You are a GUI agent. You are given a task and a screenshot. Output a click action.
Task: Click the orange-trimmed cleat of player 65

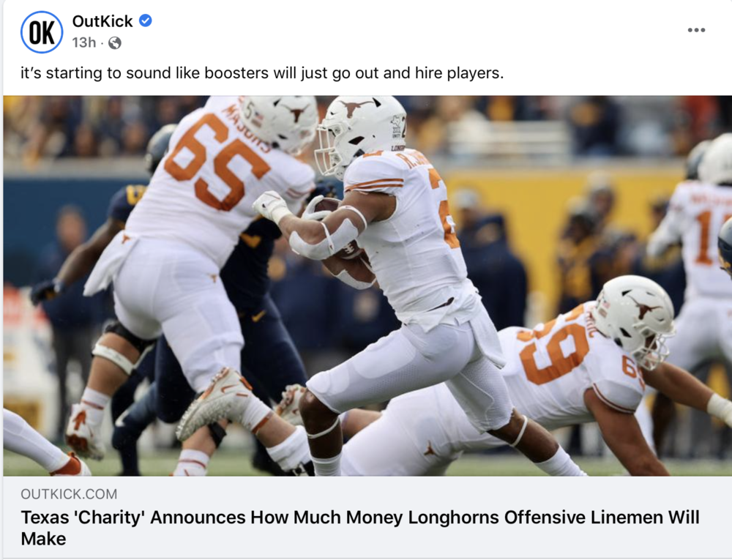(214, 401)
